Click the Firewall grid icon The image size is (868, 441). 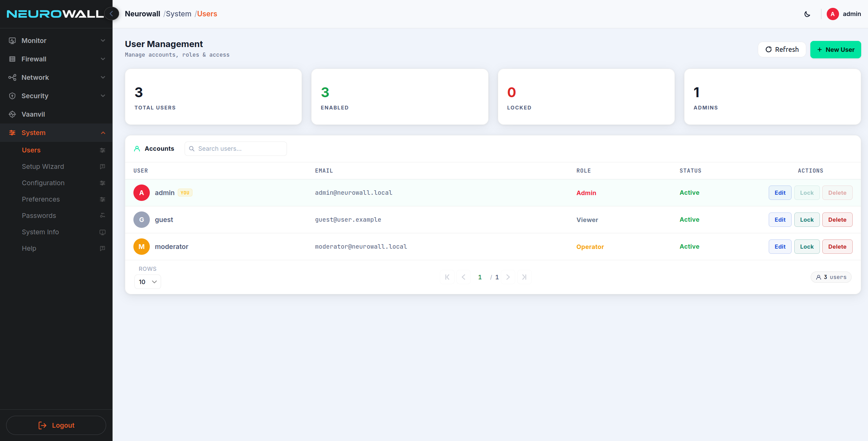[12, 59]
